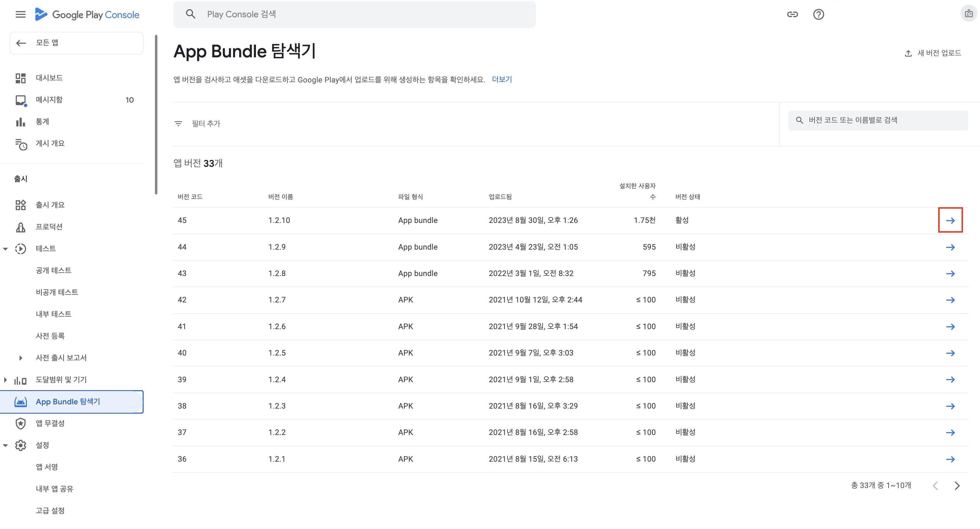Screen dimensions: 980x529
Task: Go back to 모든 앱
Action: point(76,43)
